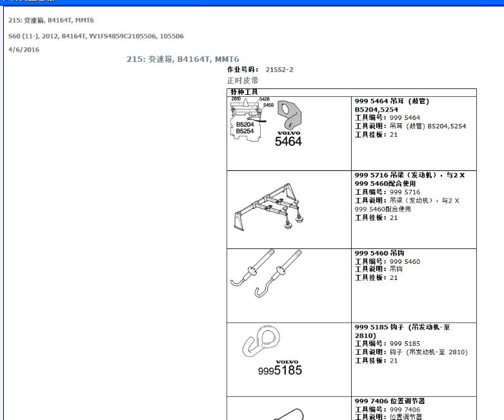
Task: Click the operation number 21552-2
Action: coord(279,70)
